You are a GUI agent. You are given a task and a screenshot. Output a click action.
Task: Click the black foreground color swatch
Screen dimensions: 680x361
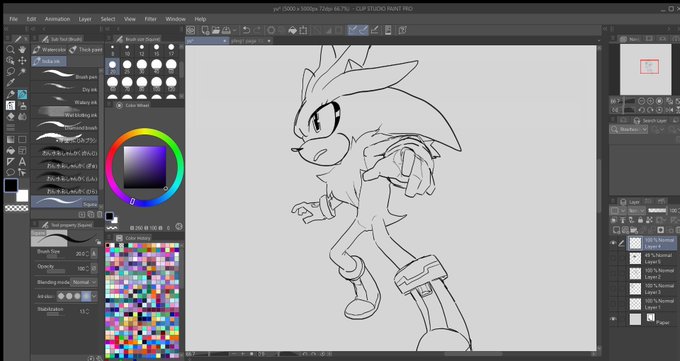(11, 186)
